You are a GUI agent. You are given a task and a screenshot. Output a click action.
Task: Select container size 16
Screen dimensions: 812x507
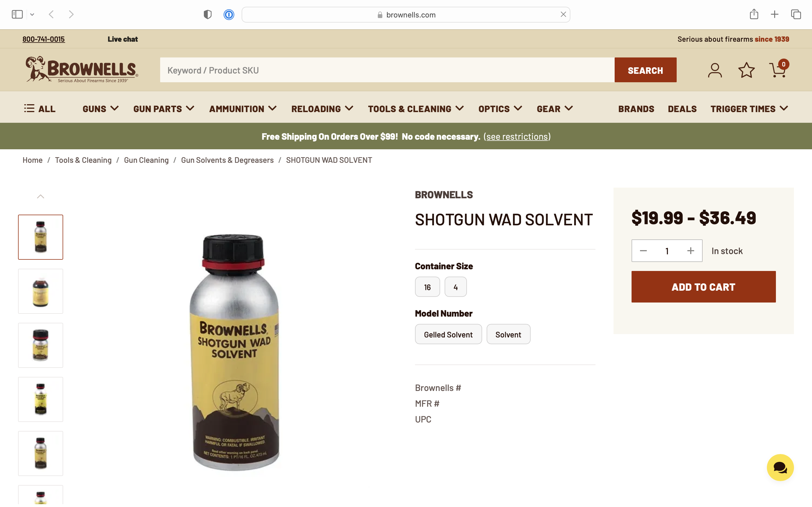[427, 287]
